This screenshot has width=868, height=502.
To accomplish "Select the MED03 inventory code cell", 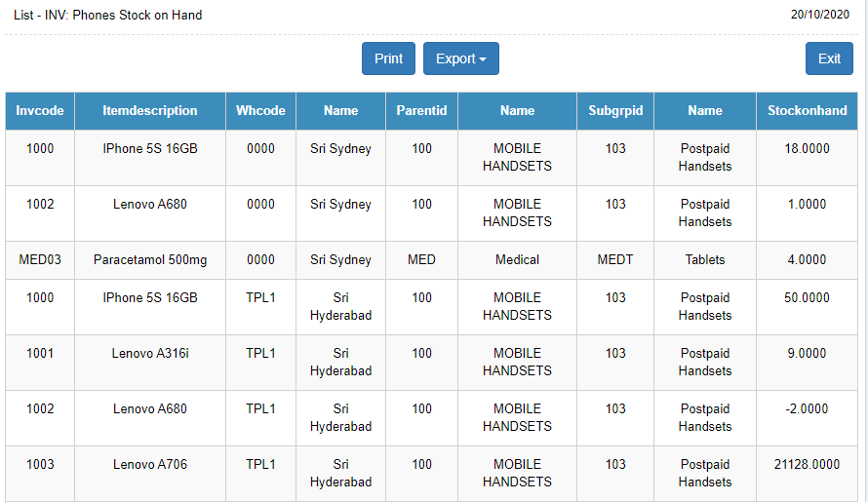I will [40, 260].
